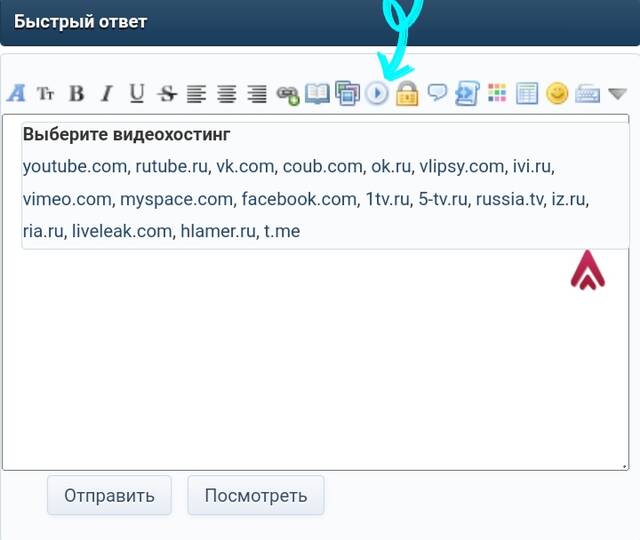Choose iz.ru video hosting
Screen dimensions: 640x540
(x=569, y=199)
